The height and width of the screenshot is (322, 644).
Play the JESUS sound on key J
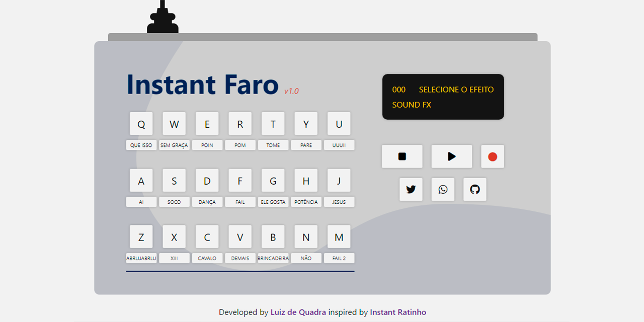[x=339, y=180]
